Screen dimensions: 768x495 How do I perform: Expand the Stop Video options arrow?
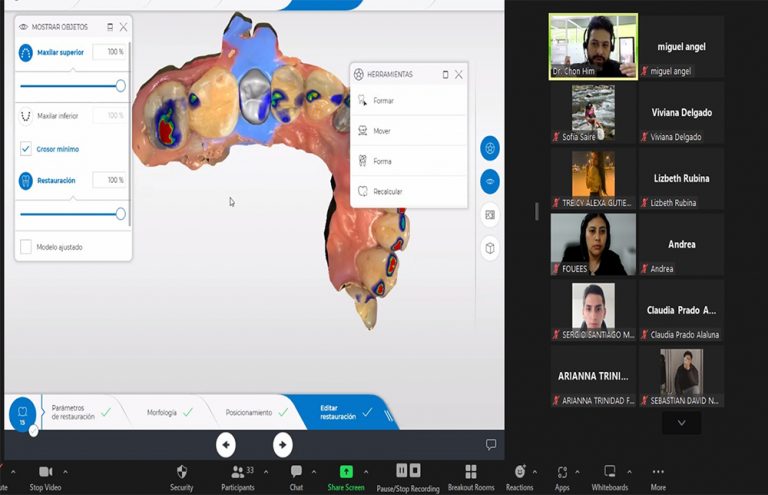coord(66,471)
